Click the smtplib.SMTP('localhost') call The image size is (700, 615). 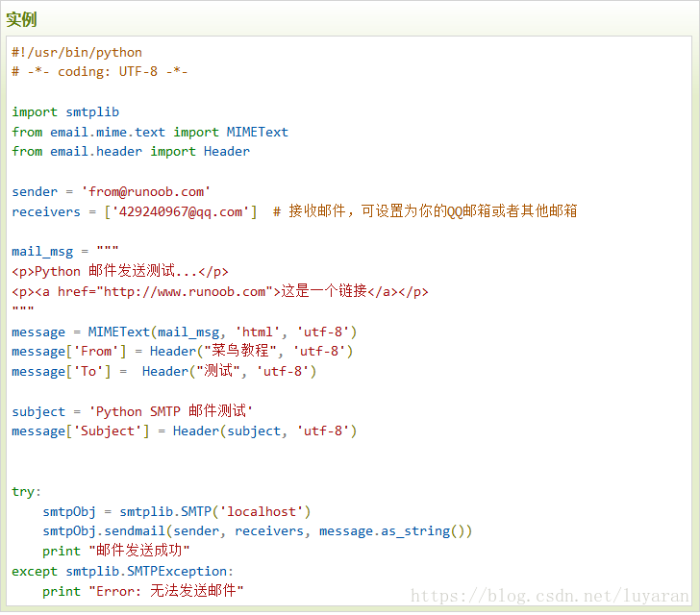point(214,511)
